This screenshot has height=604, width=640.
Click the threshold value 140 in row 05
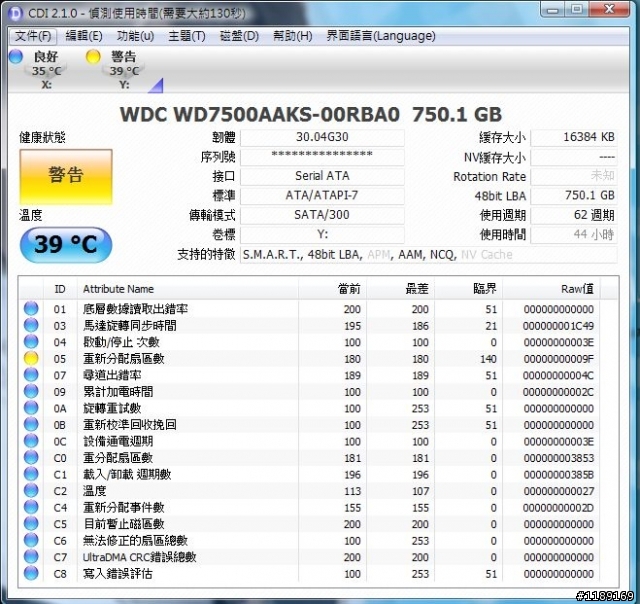(488, 359)
